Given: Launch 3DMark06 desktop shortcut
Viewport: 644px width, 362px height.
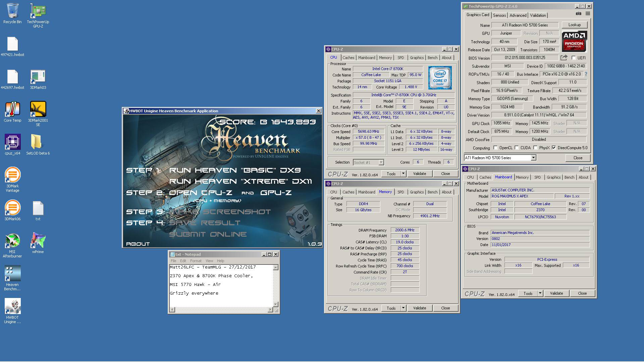Looking at the screenshot, I should [x=12, y=210].
